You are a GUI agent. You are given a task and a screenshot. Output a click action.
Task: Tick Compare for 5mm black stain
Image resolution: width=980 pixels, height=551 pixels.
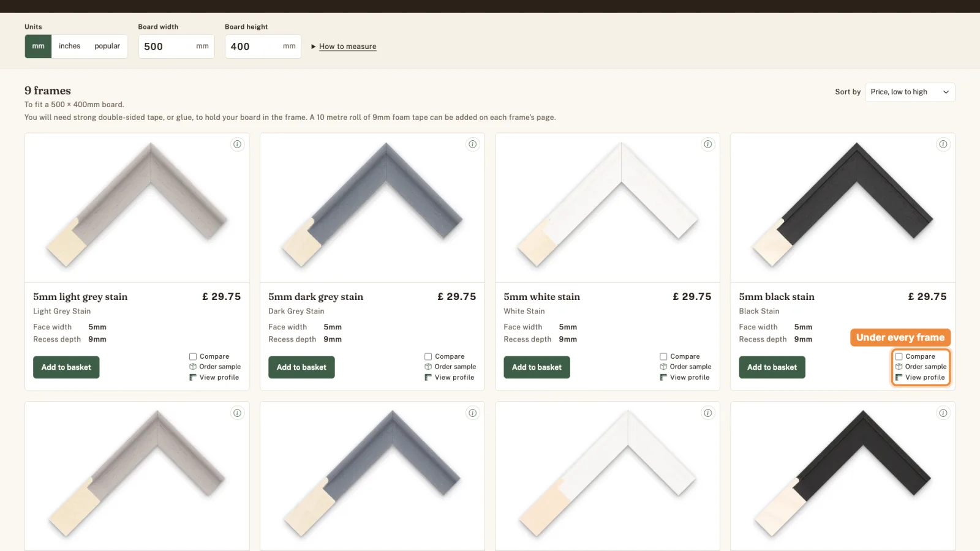tap(899, 356)
